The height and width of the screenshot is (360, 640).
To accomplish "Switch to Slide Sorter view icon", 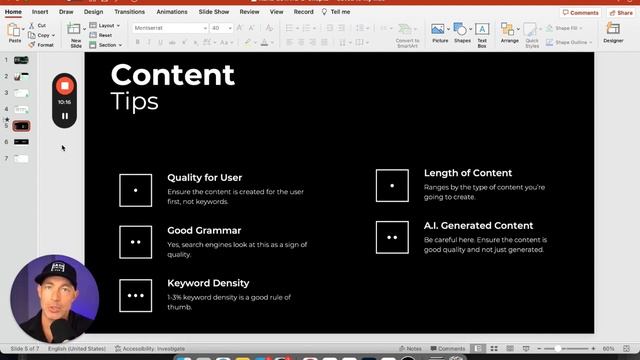I will [494, 349].
